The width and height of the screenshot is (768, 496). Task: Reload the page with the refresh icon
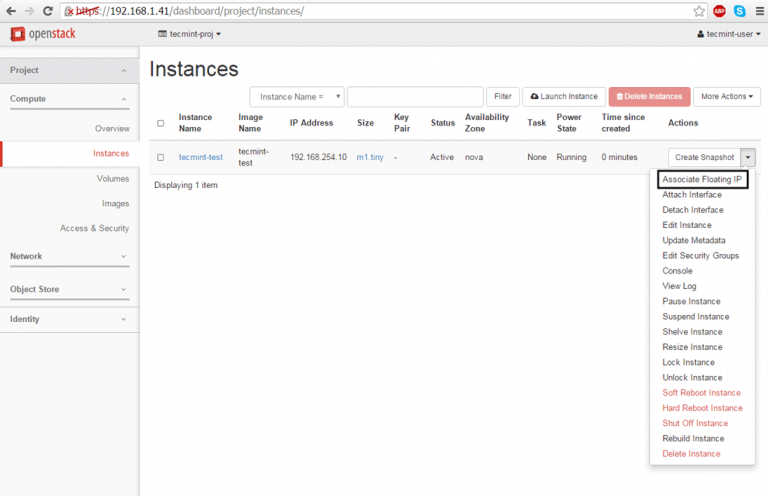47,11
